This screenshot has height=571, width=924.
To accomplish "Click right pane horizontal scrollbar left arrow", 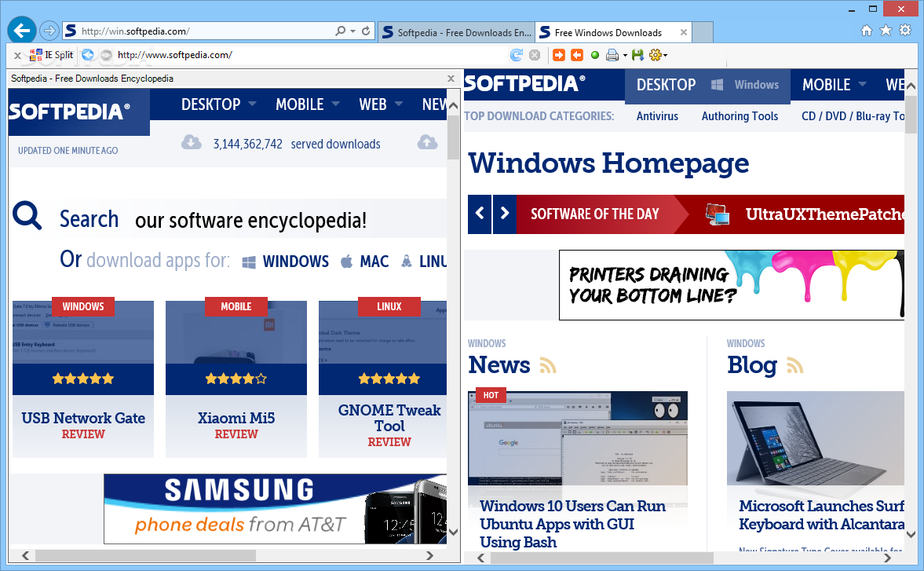I will pyautogui.click(x=481, y=558).
